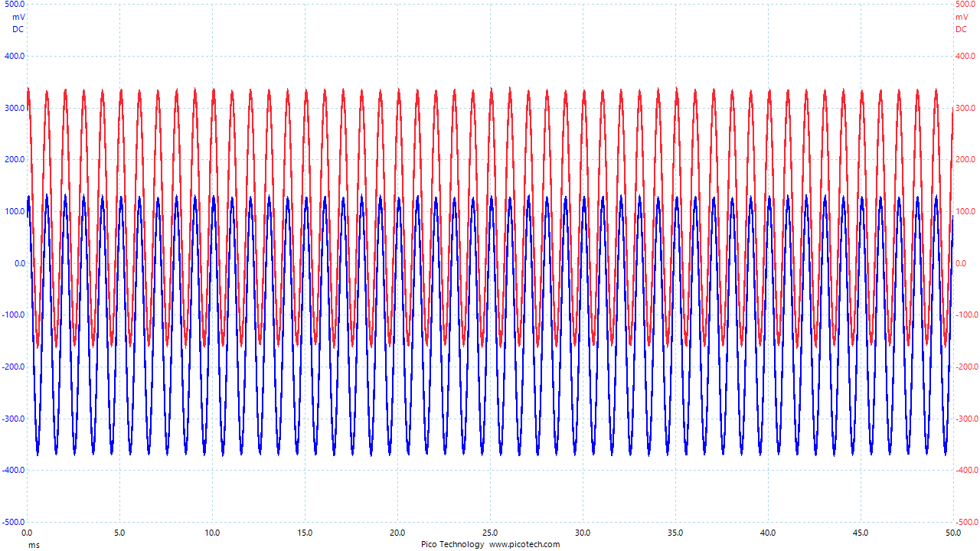Click the blue 500.0 voltage axis label
980x551 pixels.
point(15,5)
